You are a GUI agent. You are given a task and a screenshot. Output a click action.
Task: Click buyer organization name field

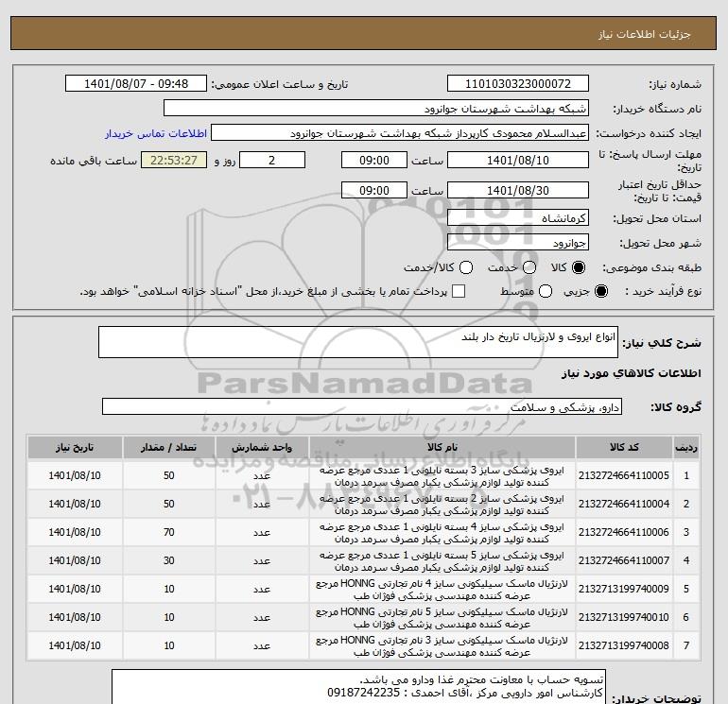(376, 108)
